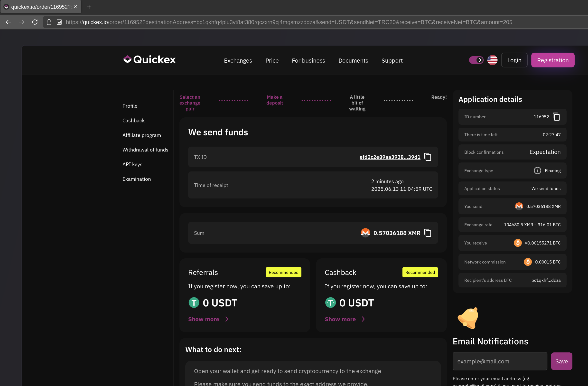Select Cashback in the sidebar
Viewport: 588px width, 386px height.
tap(133, 121)
